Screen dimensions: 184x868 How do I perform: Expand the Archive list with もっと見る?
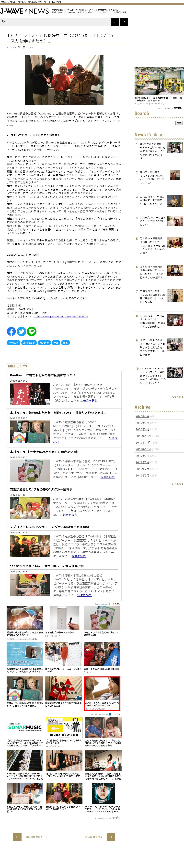(x=177, y=484)
